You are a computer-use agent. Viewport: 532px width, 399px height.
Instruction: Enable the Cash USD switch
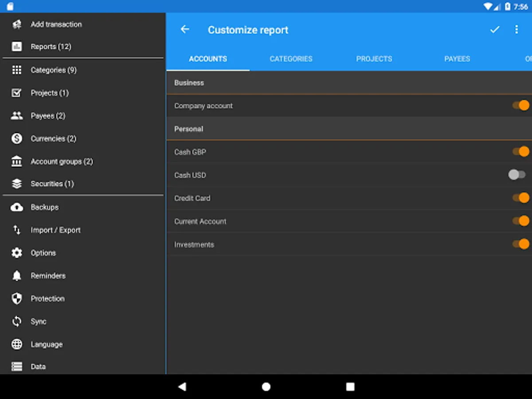517,175
